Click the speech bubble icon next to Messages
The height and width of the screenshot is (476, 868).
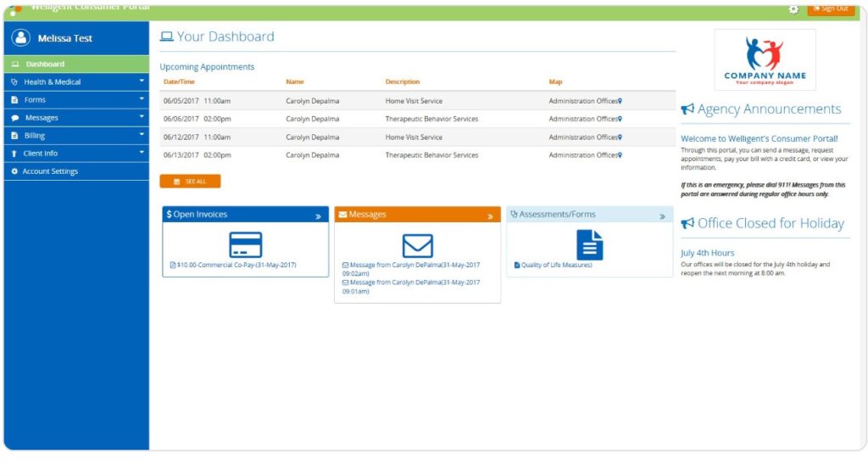pyautogui.click(x=15, y=118)
